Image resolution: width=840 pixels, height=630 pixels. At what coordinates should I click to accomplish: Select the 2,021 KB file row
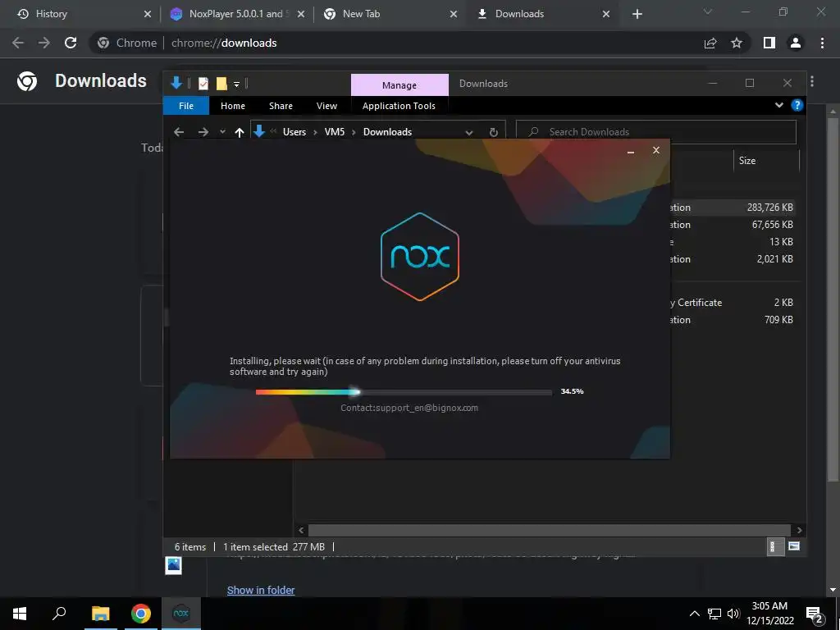(x=733, y=258)
